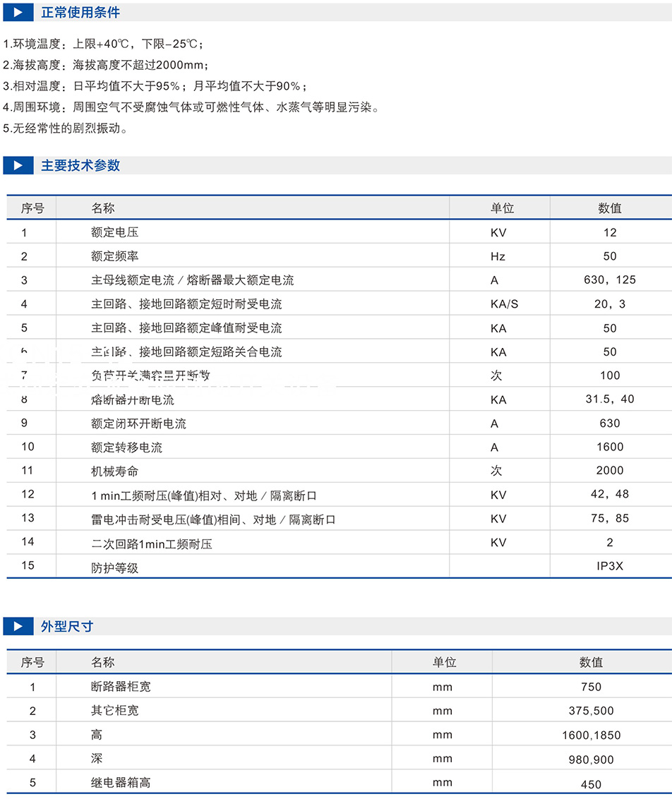Click the 机械寿命 row name

pos(110,471)
